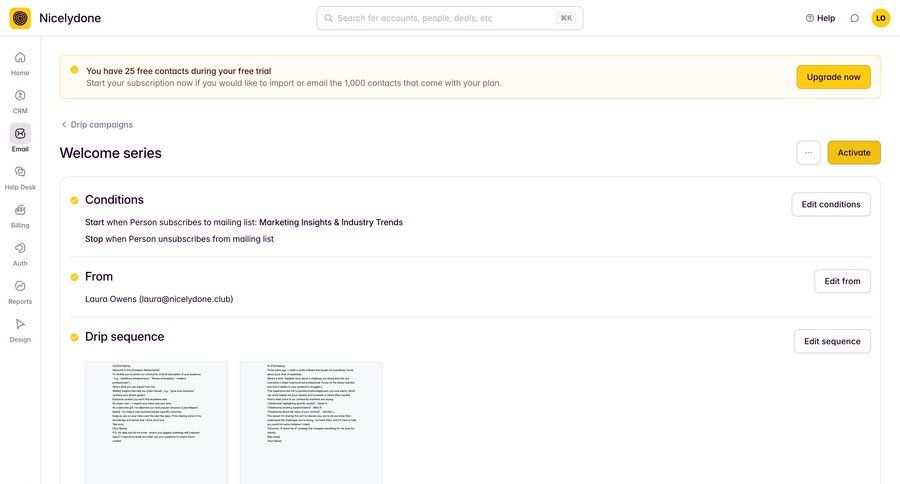
Task: Click Marketing Insights & Industry Trends text
Action: (x=331, y=222)
